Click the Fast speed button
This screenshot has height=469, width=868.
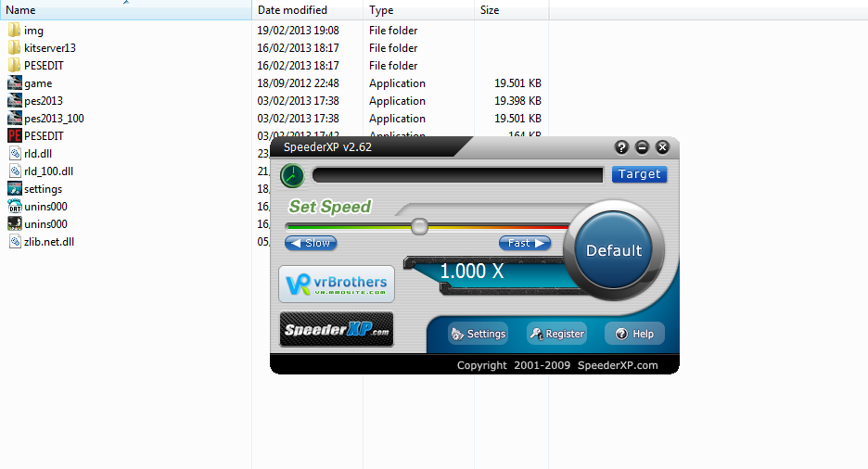pyautogui.click(x=525, y=243)
